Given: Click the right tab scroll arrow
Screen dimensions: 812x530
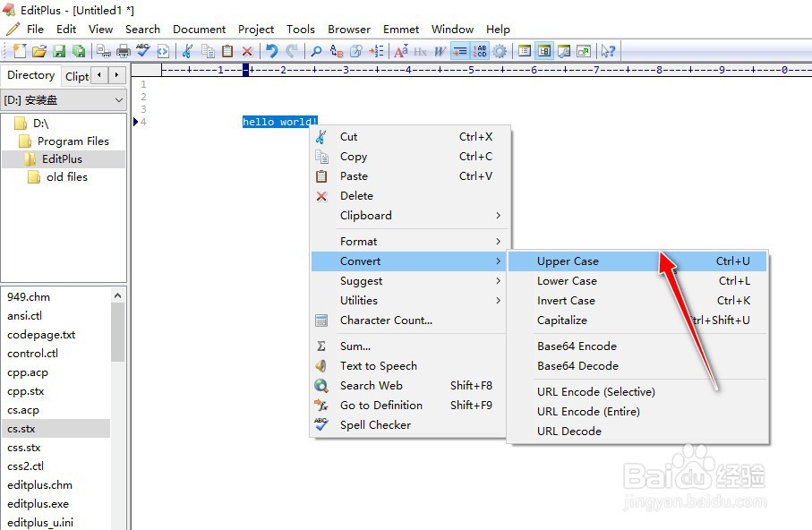Looking at the screenshot, I should [117, 75].
